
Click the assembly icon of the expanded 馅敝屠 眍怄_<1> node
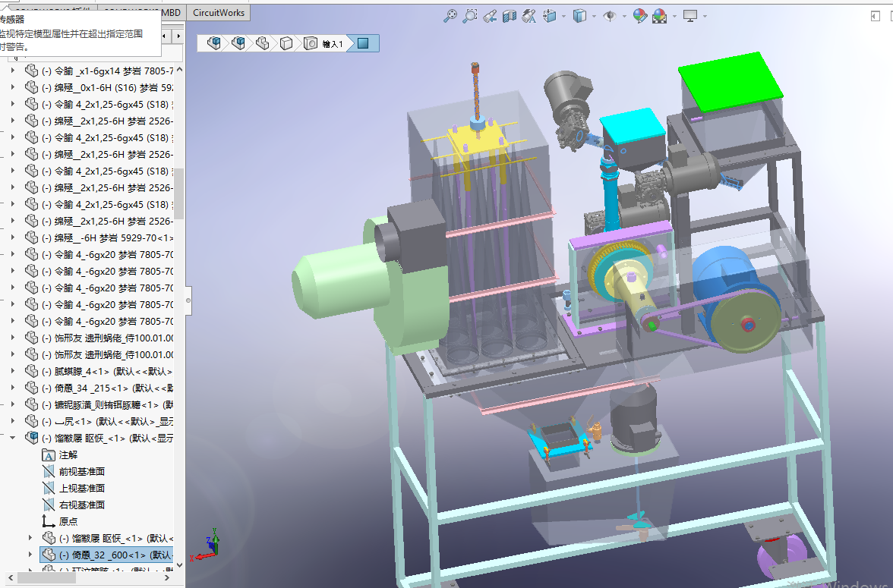pyautogui.click(x=32, y=438)
